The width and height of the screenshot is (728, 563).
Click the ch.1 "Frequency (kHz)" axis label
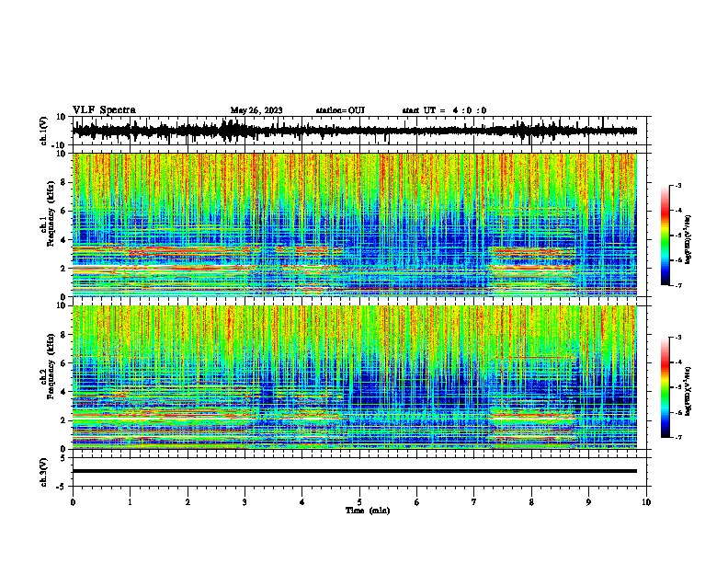pyautogui.click(x=50, y=214)
